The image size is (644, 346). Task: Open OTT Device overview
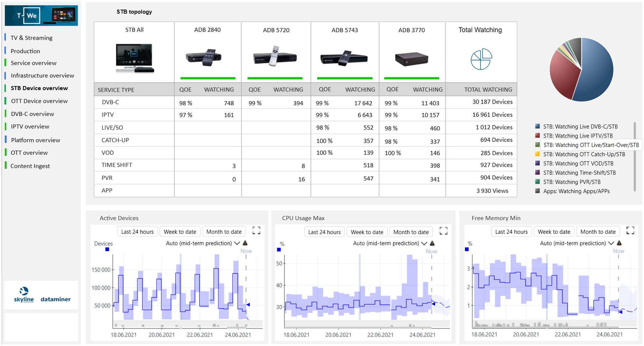pos(39,101)
